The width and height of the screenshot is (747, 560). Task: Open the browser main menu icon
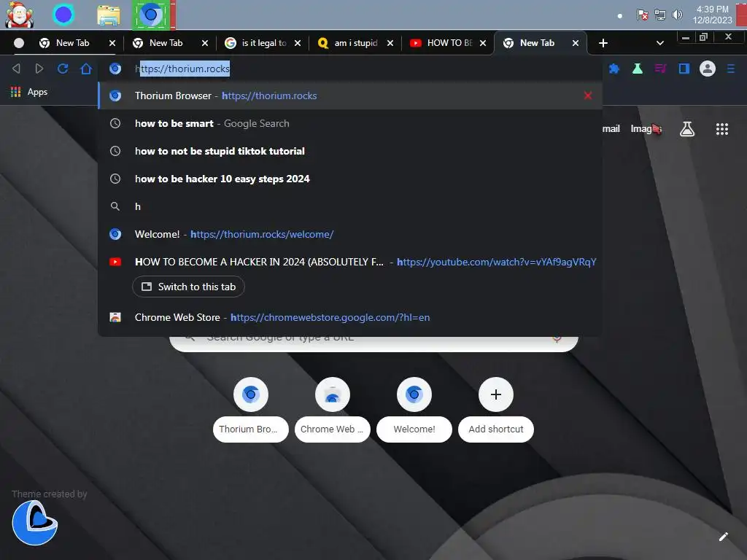(731, 69)
